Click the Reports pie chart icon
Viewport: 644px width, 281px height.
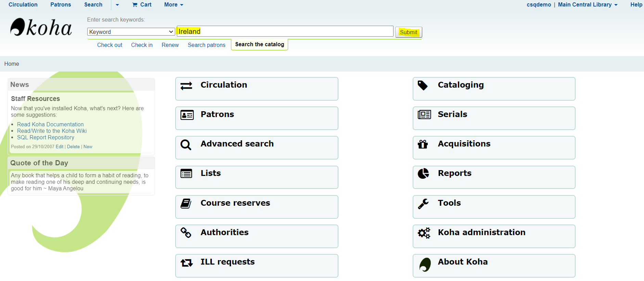423,174
